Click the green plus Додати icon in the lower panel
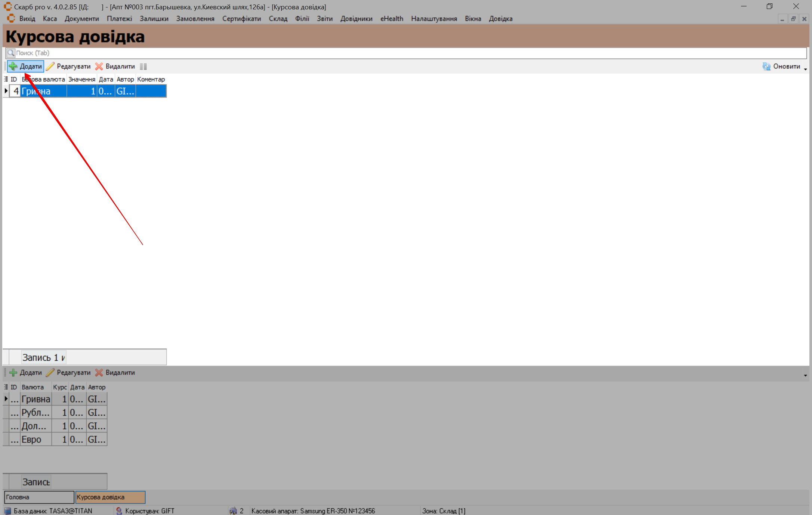This screenshot has height=515, width=812. point(13,373)
